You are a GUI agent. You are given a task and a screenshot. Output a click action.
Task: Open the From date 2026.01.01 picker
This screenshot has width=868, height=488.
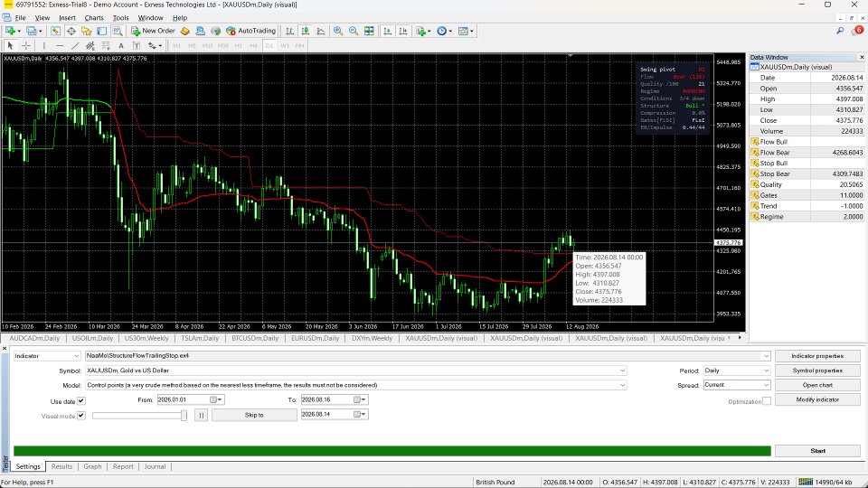point(216,399)
